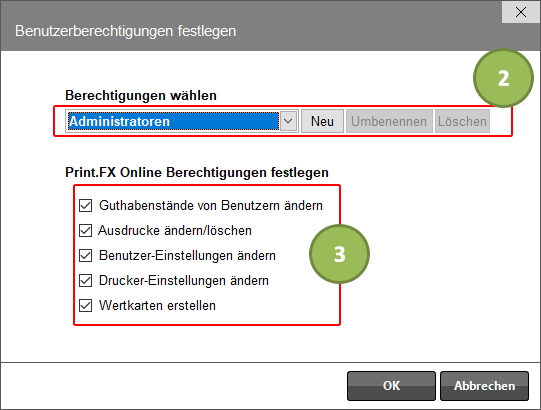Disable the Benutzer-Einstellungen ändern checkbox

click(85, 255)
